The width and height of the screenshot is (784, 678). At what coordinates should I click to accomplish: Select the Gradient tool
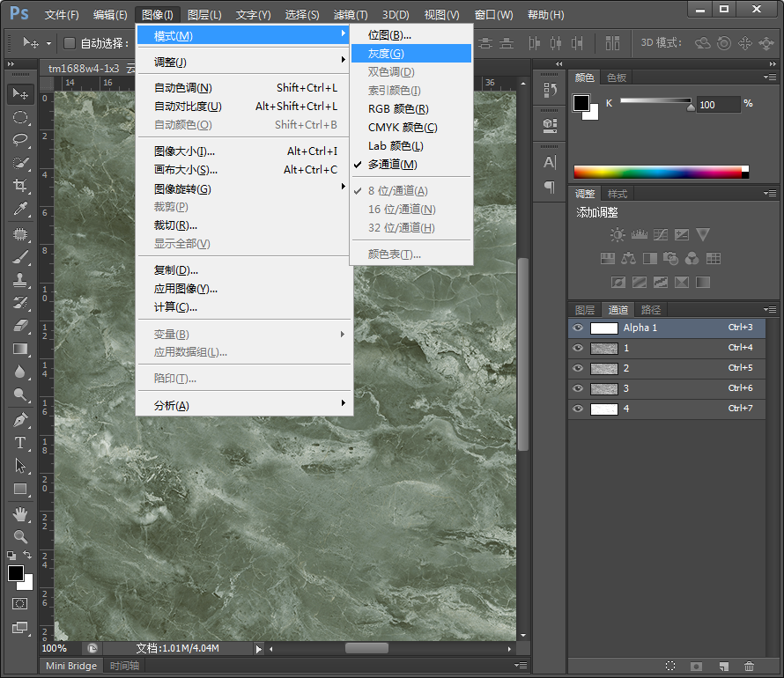coord(20,349)
